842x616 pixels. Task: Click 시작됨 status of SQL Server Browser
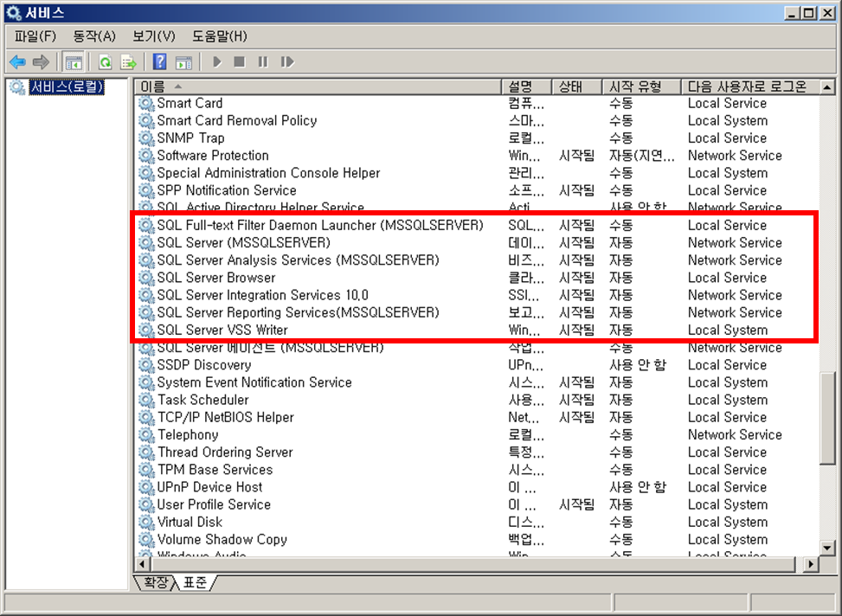click(576, 278)
